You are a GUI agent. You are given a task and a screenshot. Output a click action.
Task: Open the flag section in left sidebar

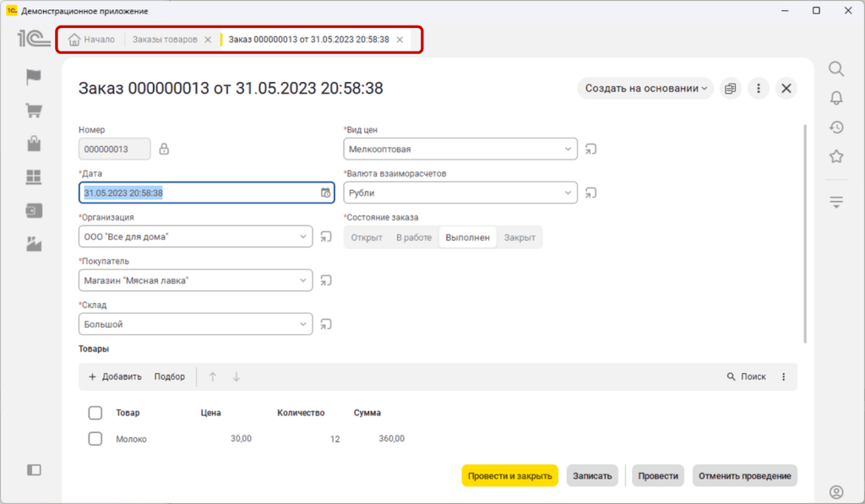click(x=34, y=77)
